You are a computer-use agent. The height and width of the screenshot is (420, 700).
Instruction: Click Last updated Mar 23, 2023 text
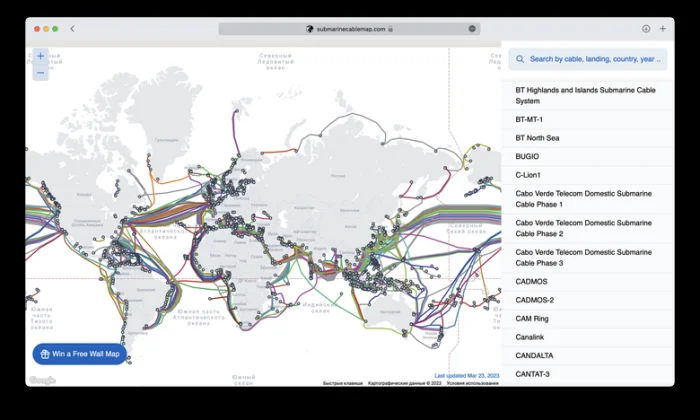[467, 376]
